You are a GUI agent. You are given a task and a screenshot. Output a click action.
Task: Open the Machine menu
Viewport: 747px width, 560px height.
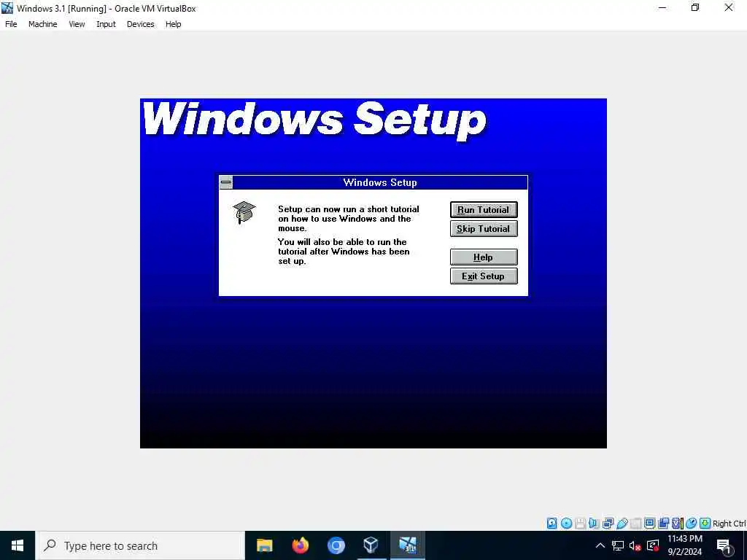43,24
